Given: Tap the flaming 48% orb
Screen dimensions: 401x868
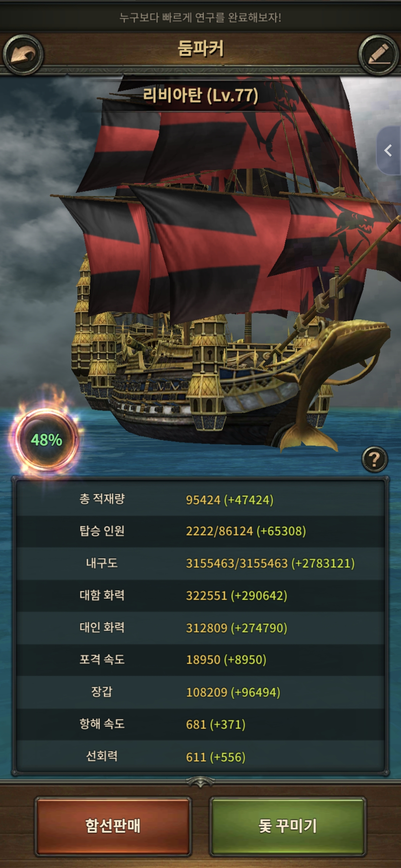Looking at the screenshot, I should pyautogui.click(x=46, y=440).
